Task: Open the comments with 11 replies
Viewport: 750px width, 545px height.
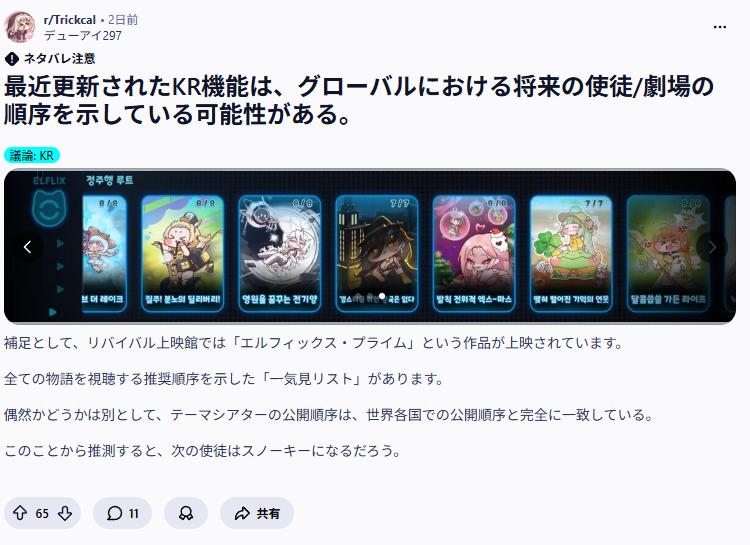Action: coord(122,513)
